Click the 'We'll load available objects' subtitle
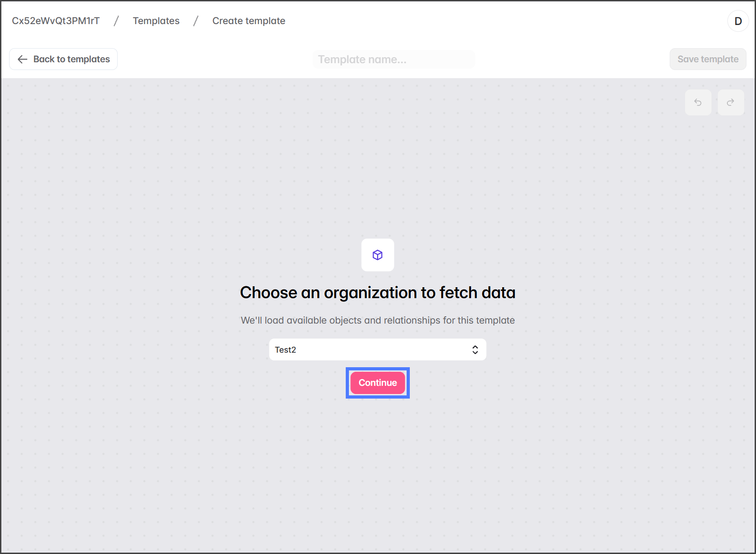This screenshot has width=756, height=554. tap(378, 320)
